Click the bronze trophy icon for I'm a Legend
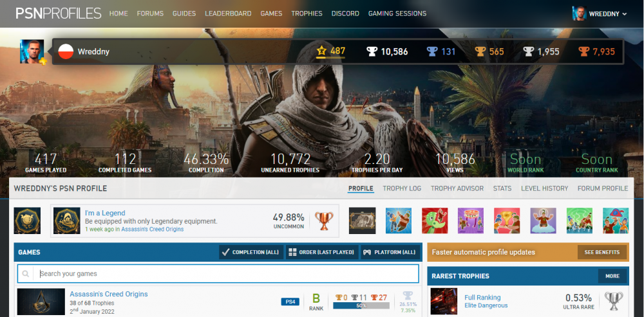 point(324,221)
